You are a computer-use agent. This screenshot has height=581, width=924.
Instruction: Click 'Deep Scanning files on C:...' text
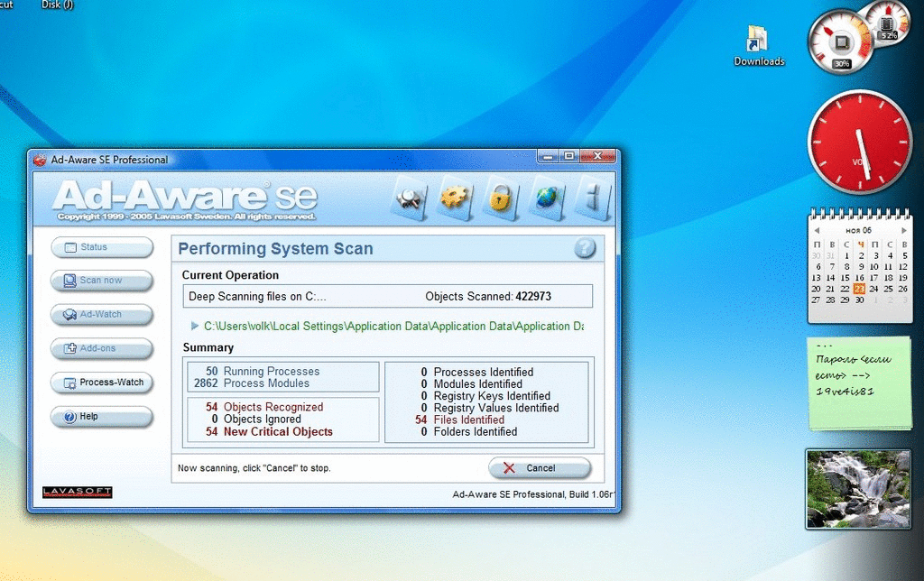tap(257, 297)
